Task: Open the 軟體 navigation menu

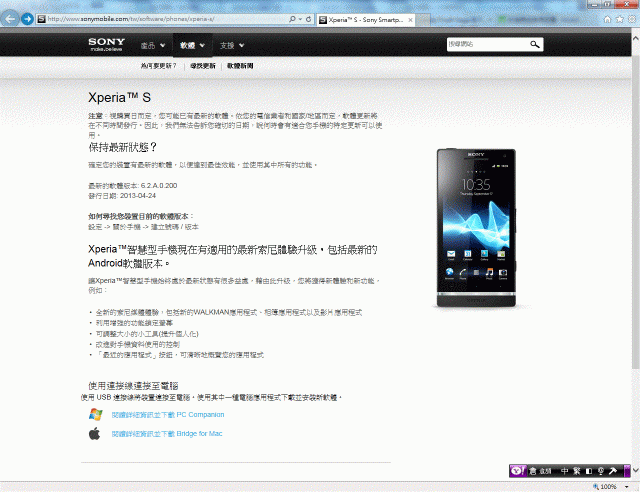Action: click(x=187, y=45)
